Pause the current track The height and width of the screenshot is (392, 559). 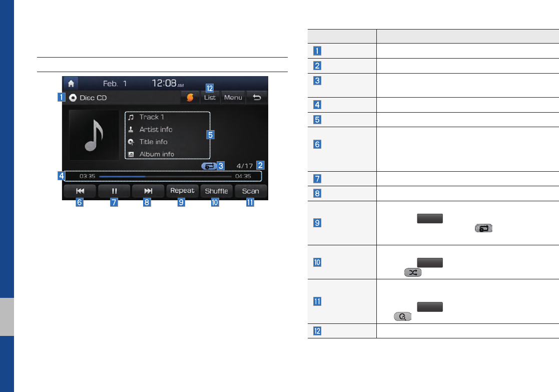click(x=114, y=191)
